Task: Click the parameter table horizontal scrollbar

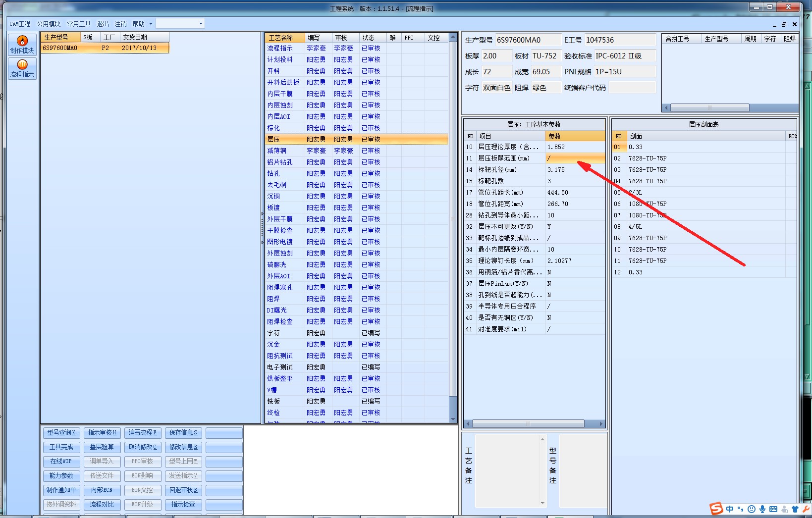Action: point(534,424)
